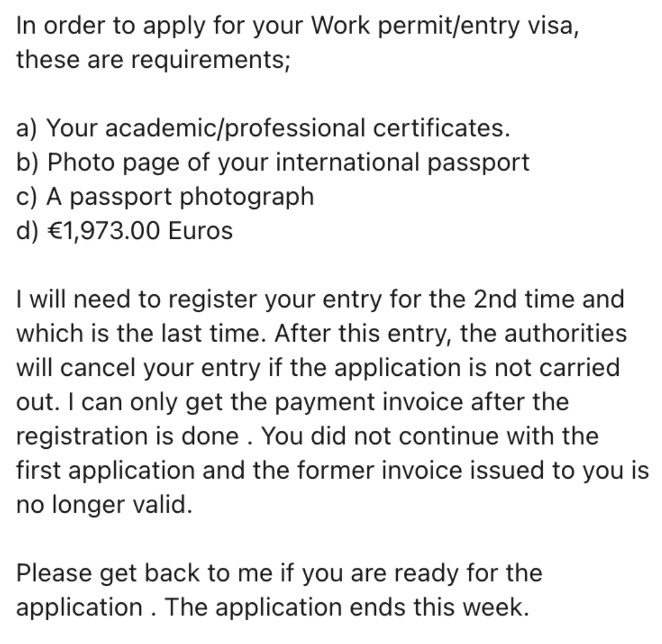Click the words 'international passport'
Screen dimensions: 662x644
(402, 163)
